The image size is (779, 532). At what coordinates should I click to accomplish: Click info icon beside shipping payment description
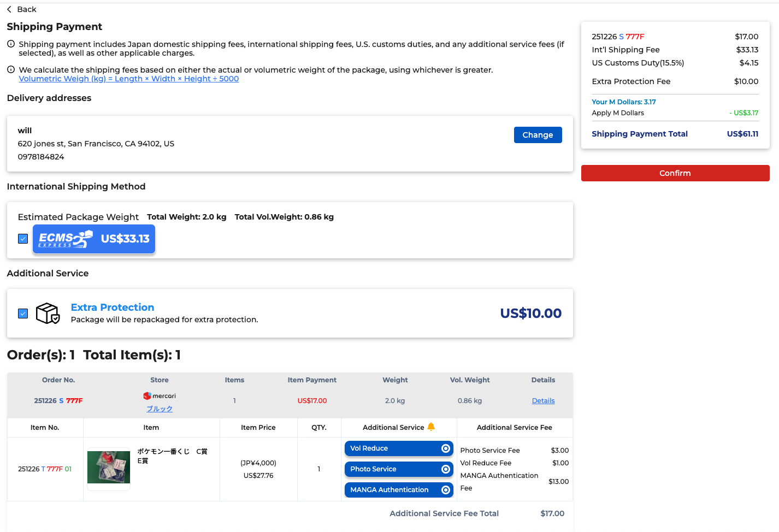click(11, 44)
